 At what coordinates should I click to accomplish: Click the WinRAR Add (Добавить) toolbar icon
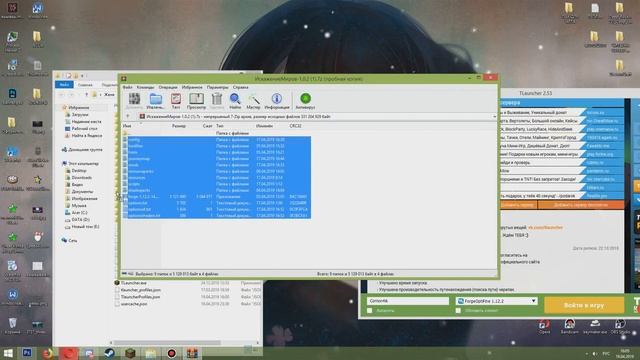134,100
